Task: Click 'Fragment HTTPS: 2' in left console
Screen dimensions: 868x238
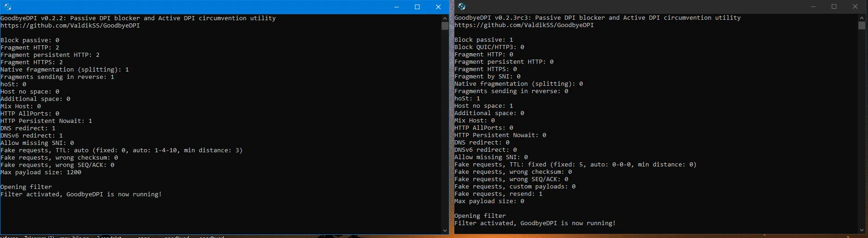Action: click(x=32, y=62)
